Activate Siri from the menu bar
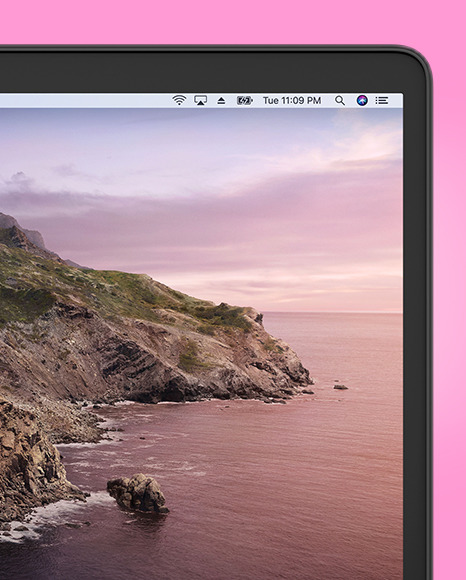 (x=362, y=100)
